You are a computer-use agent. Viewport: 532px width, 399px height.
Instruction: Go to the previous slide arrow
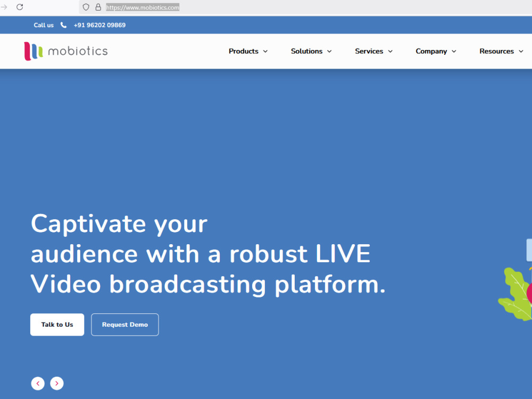click(38, 384)
